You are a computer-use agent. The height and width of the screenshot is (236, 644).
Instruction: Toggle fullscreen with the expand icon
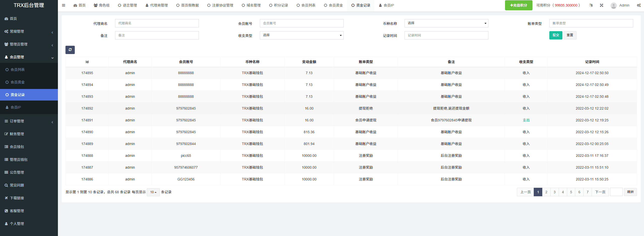click(601, 5)
